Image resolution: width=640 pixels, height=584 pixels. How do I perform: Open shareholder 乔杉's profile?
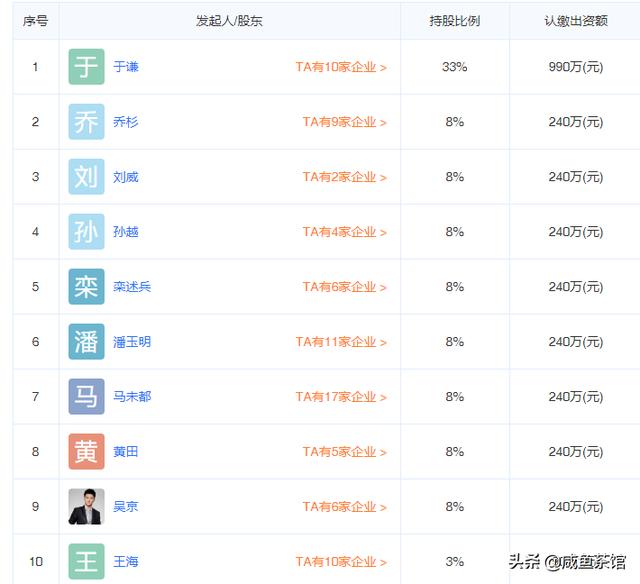click(126, 122)
